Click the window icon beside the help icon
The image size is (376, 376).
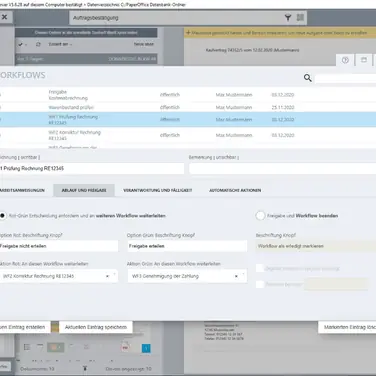[x=364, y=60]
